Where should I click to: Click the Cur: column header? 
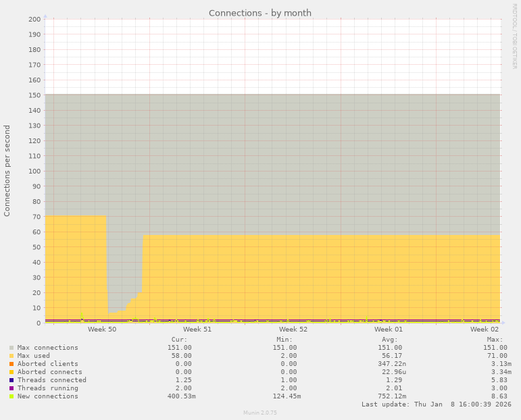[x=179, y=340]
